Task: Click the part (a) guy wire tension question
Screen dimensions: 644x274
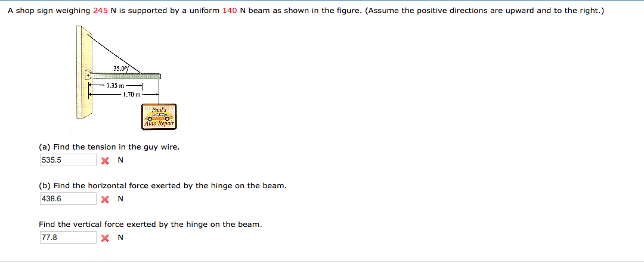Action: click(x=109, y=147)
